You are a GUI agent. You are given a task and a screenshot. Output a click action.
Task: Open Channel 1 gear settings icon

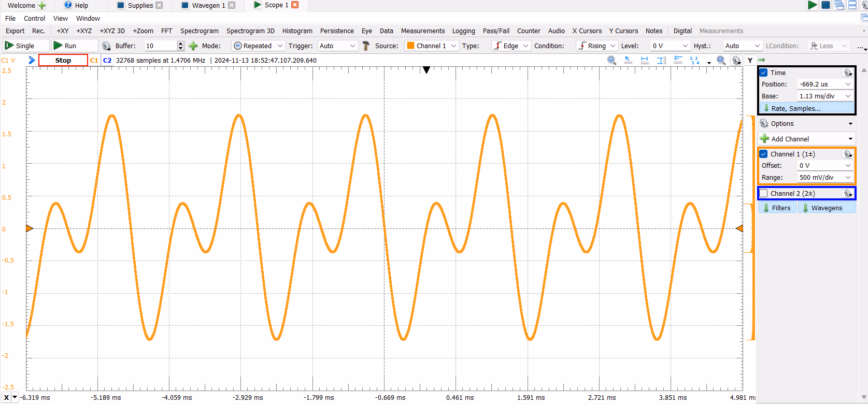[848, 154]
